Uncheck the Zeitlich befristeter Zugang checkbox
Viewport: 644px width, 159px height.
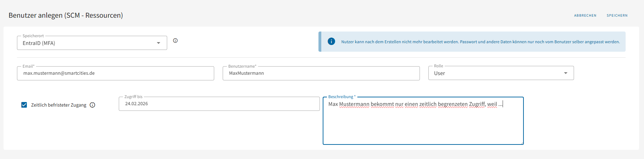coord(24,105)
